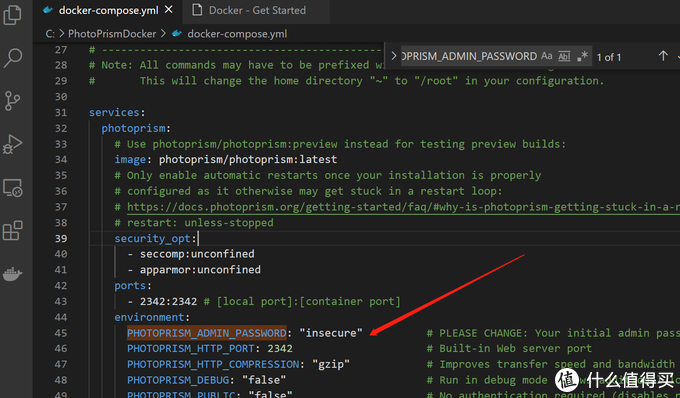
Task: Click the PHOTOPRISM_HTTP_COMPRESSION key
Action: pyautogui.click(x=213, y=364)
